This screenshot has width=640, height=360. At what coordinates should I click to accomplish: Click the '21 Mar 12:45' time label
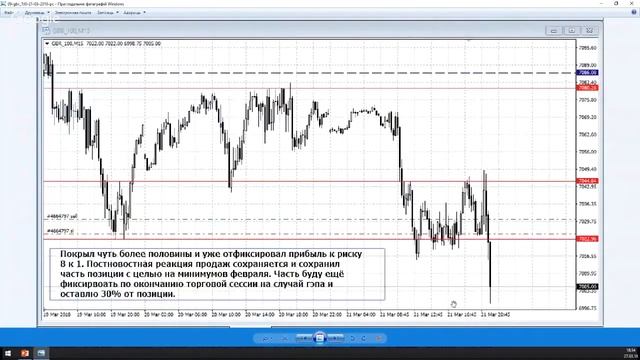coord(428,315)
